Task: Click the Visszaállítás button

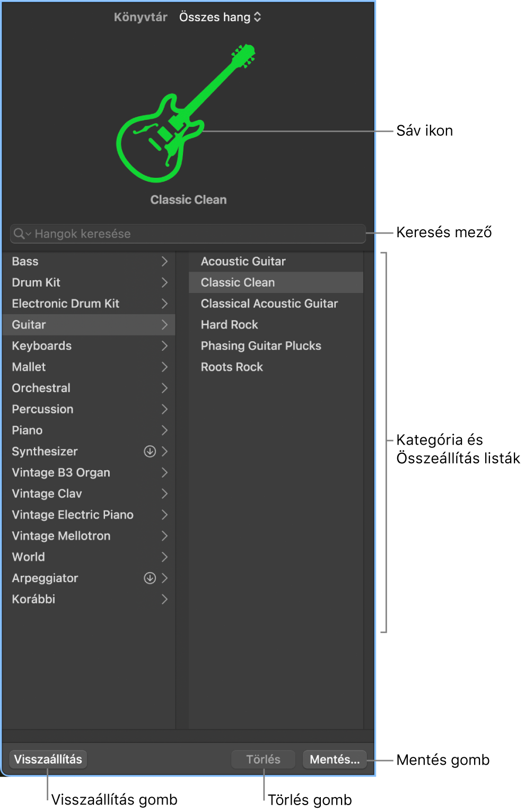Action: [48, 759]
